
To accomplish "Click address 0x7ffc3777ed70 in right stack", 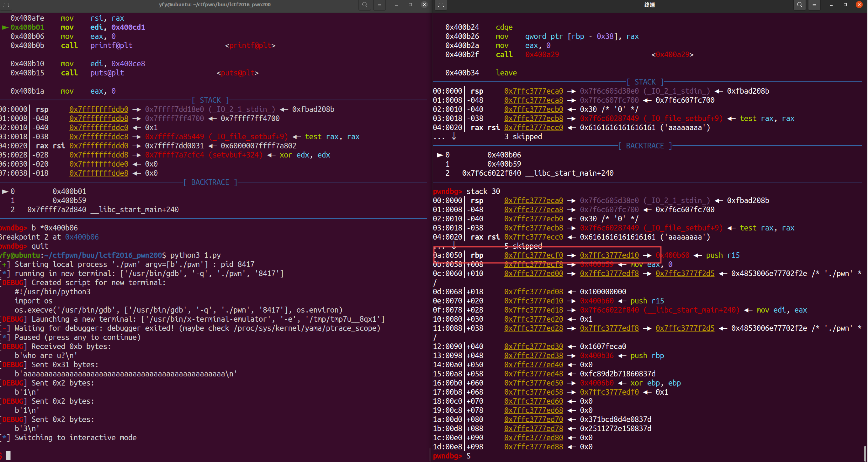I will coord(534,420).
